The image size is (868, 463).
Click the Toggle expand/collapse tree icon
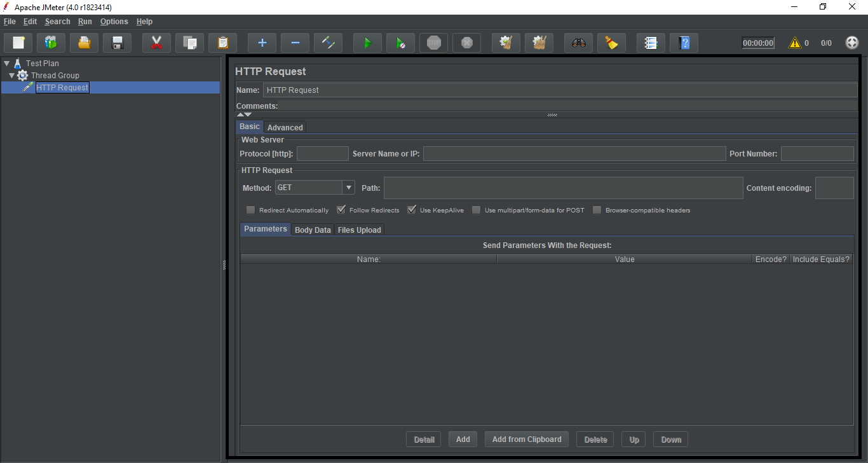point(328,43)
